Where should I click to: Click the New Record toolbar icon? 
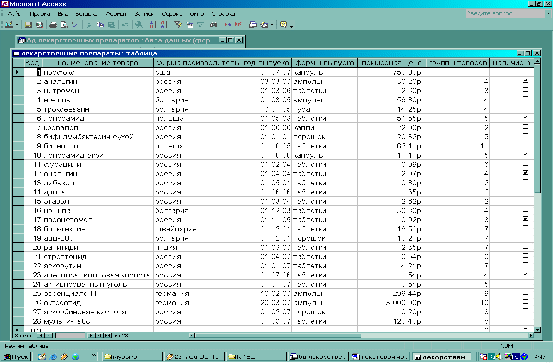(x=228, y=25)
